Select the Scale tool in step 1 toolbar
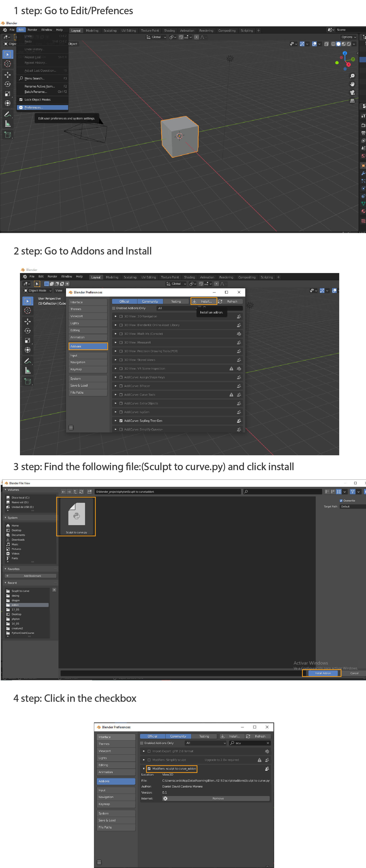Screen dimensions: 366x868 [8, 94]
